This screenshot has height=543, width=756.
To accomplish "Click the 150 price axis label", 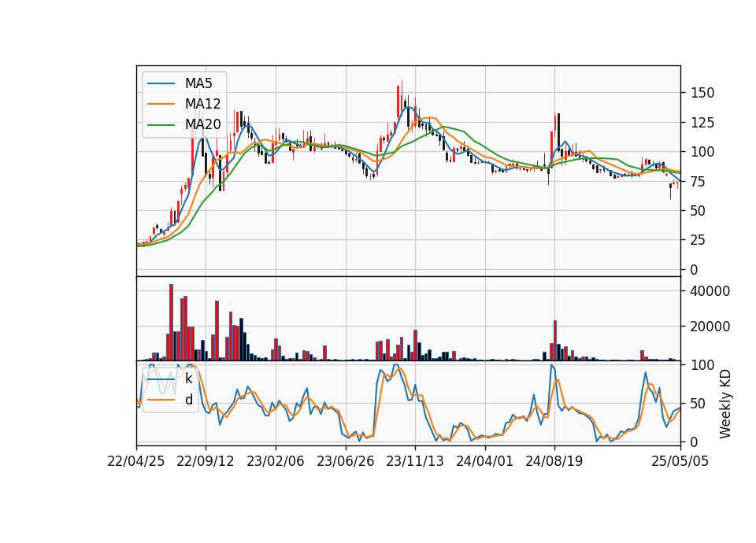I will [702, 93].
